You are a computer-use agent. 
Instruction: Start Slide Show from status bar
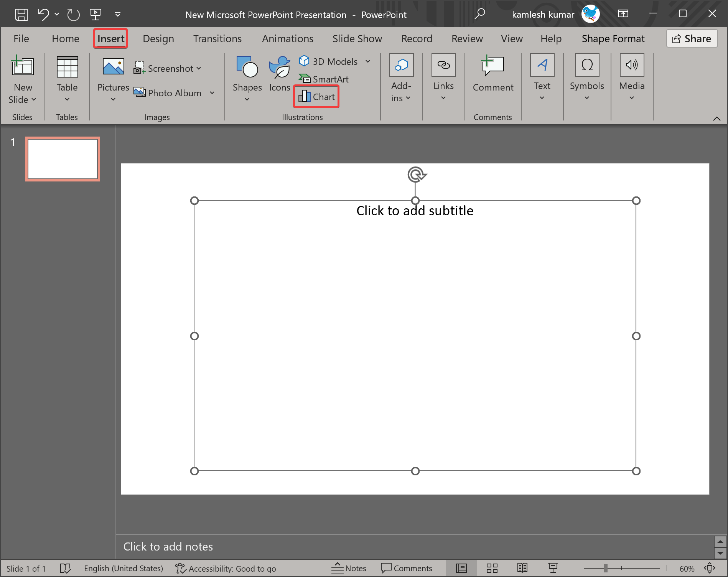pyautogui.click(x=553, y=568)
